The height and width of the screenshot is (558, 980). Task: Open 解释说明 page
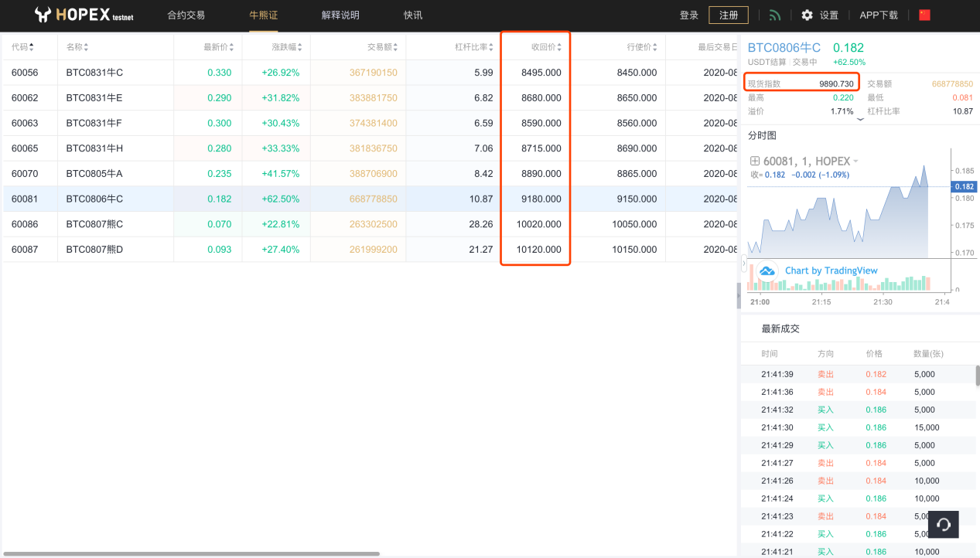coord(340,15)
